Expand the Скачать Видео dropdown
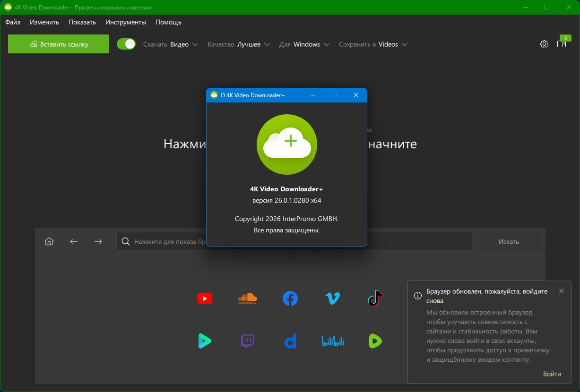The width and height of the screenshot is (580, 392). pyautogui.click(x=171, y=44)
